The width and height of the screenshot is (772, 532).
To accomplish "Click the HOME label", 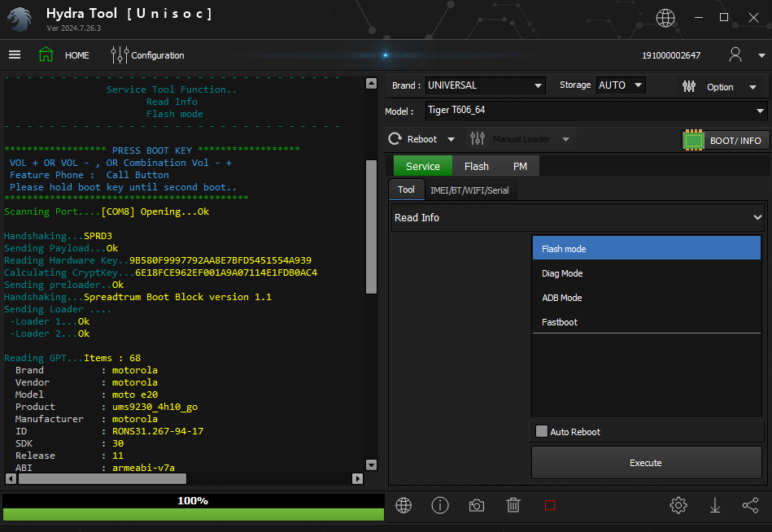I will pos(77,55).
